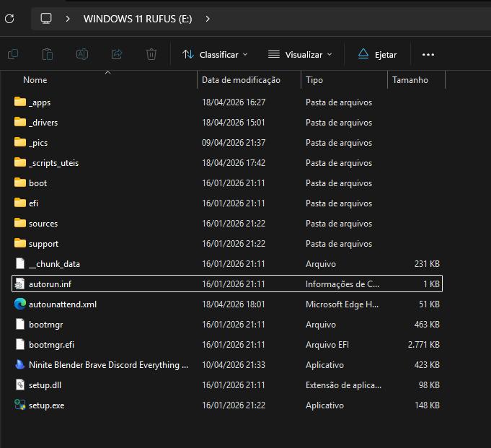Sort by Data de modificação column header
Image resolution: width=491 pixels, height=448 pixels.
click(241, 80)
